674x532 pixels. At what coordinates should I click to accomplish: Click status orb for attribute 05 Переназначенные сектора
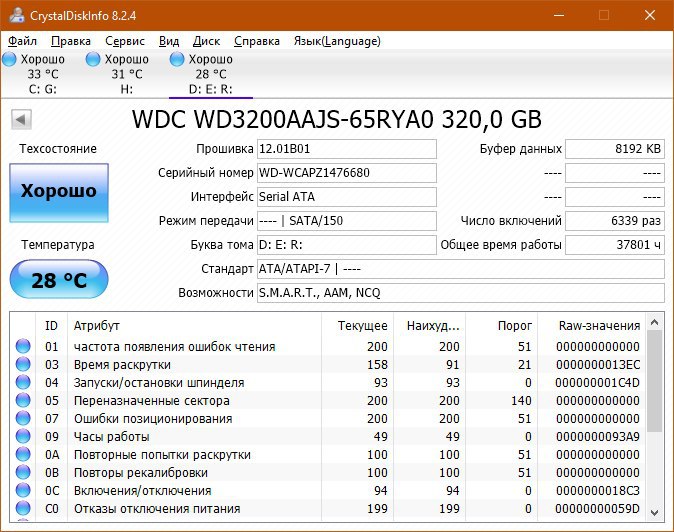[23, 401]
